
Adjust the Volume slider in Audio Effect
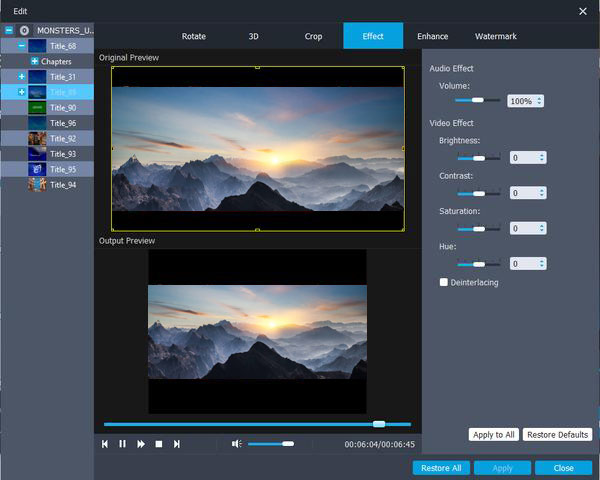[478, 100]
